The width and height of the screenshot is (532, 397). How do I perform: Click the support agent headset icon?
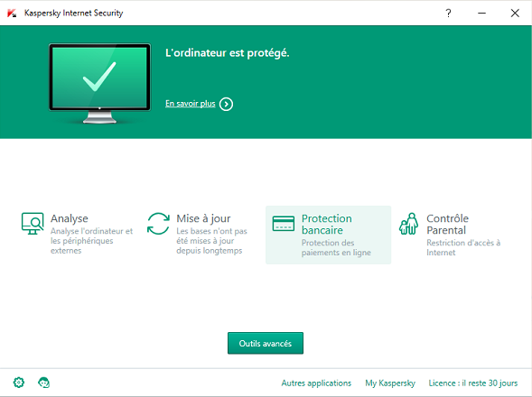pyautogui.click(x=43, y=383)
